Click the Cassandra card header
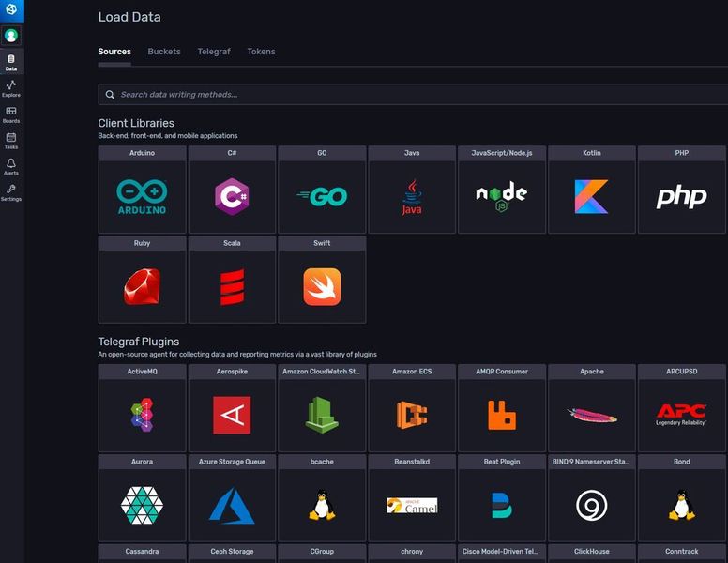Image resolution: width=728 pixels, height=563 pixels. pyautogui.click(x=142, y=552)
